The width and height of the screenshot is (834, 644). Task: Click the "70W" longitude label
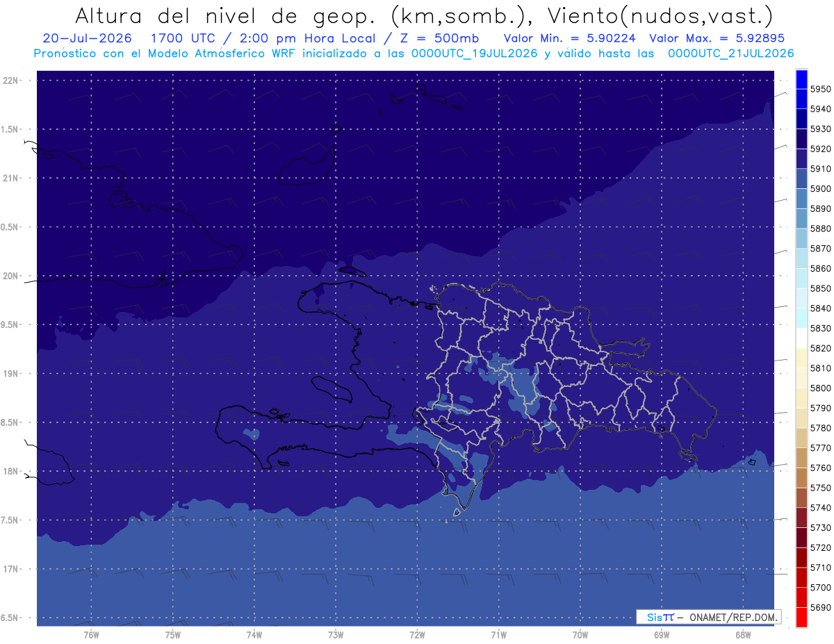pyautogui.click(x=580, y=635)
